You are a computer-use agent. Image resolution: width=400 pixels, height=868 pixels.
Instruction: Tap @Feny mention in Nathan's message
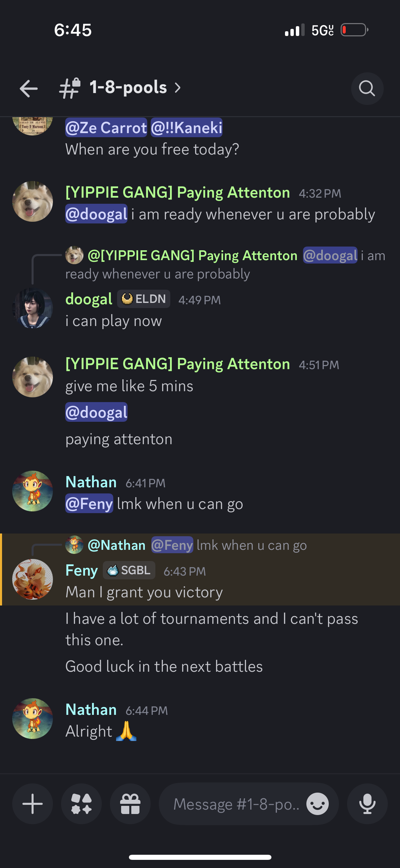click(89, 504)
